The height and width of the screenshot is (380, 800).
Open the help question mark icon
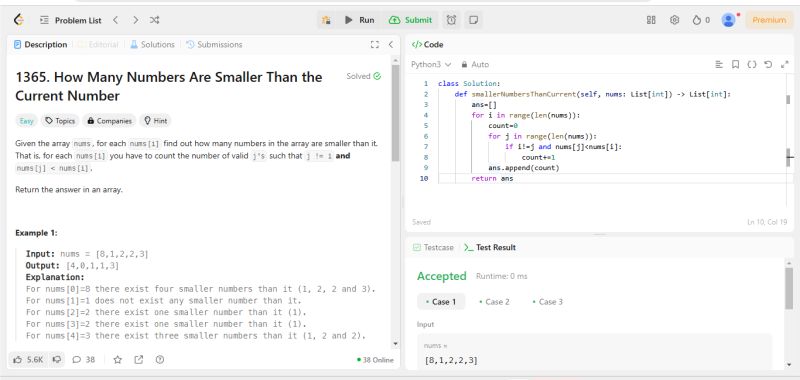click(160, 360)
